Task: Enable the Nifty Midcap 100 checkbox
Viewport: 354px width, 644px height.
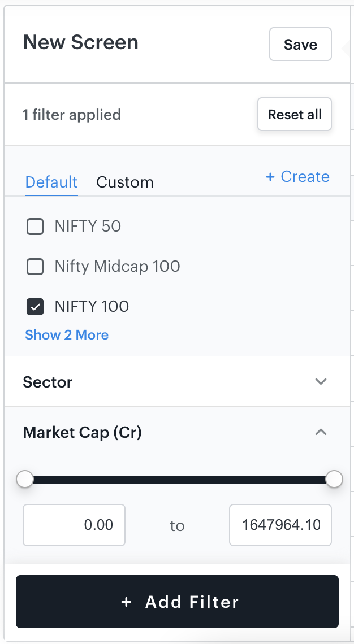Action: tap(36, 267)
